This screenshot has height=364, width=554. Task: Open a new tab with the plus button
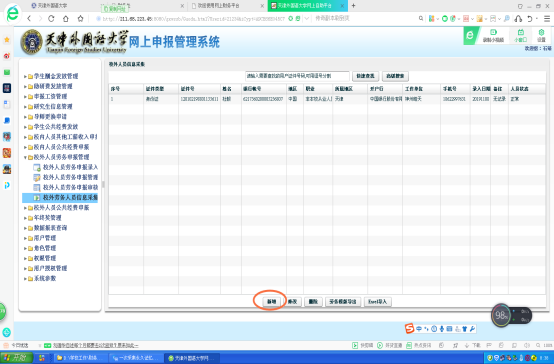353,6
